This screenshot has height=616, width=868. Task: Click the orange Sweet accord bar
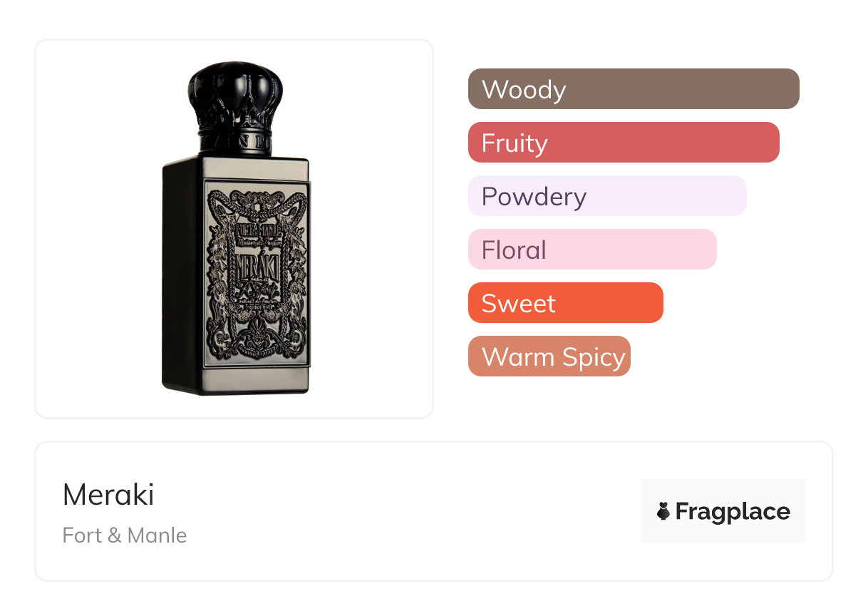(565, 303)
